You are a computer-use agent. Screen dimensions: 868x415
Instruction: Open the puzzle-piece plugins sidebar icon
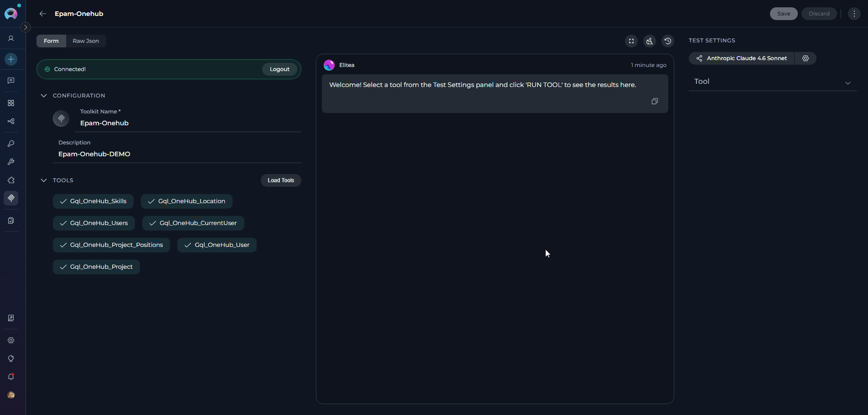(11, 180)
